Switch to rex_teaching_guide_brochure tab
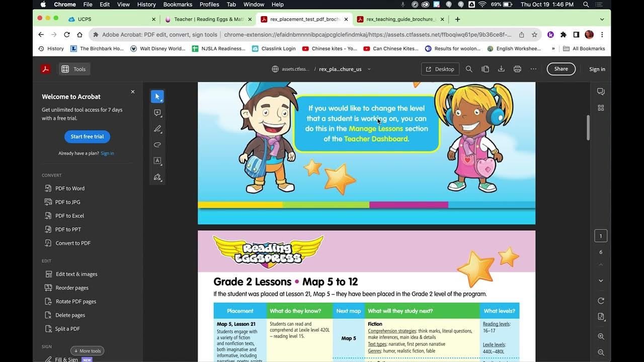 [400, 19]
